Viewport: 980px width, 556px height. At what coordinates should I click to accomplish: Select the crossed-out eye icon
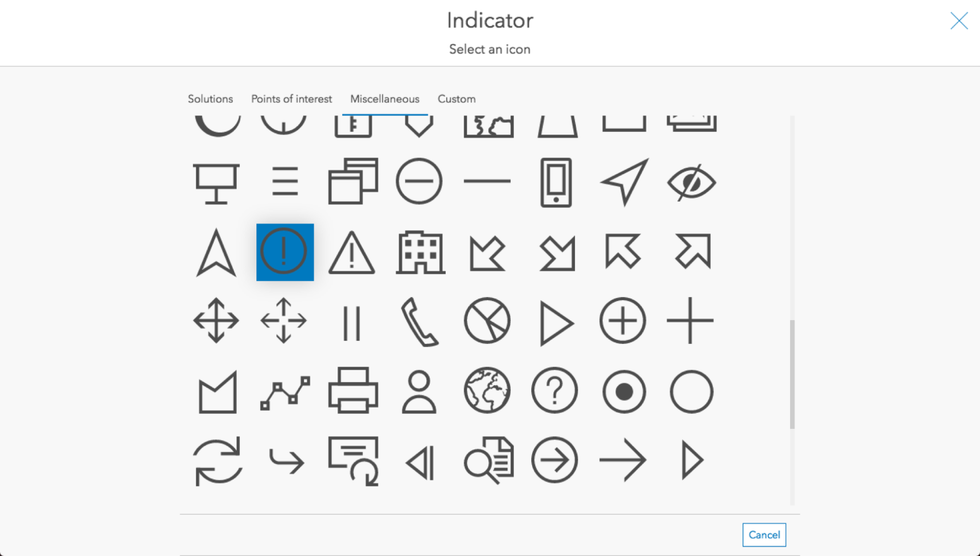691,182
